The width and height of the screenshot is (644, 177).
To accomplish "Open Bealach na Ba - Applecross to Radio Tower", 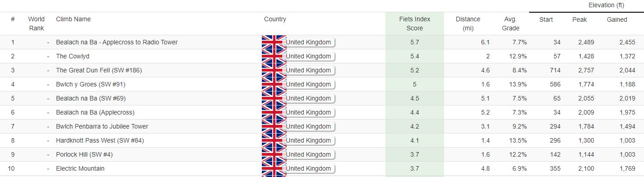I will click(x=117, y=42).
